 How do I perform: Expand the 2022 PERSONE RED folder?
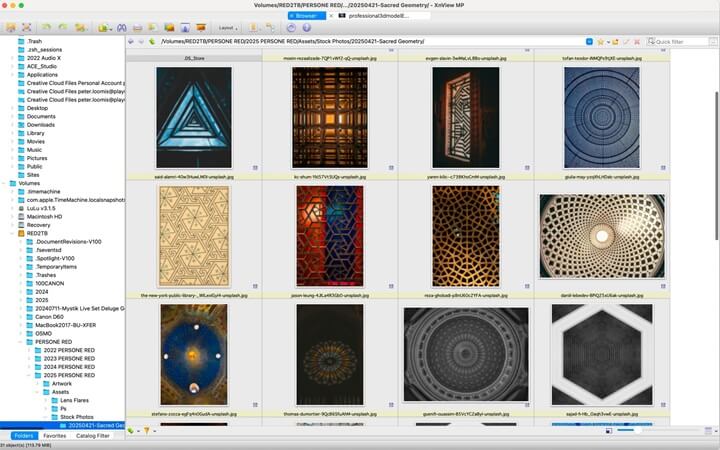coord(29,350)
